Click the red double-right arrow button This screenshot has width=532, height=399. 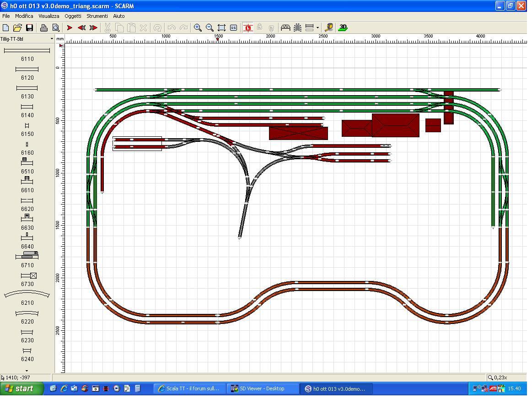[x=94, y=28]
